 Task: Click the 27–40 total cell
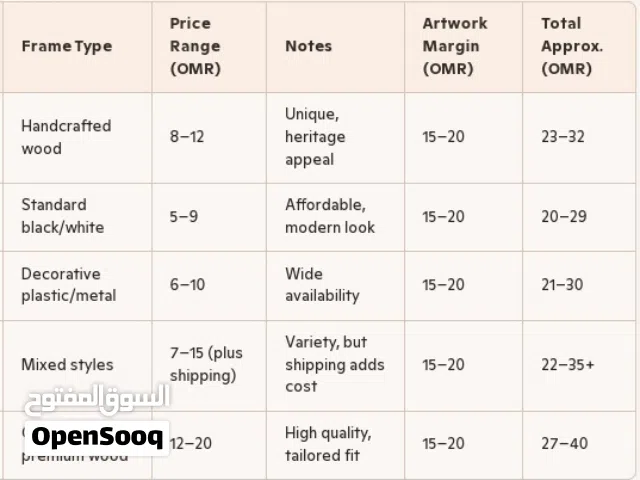click(x=564, y=444)
